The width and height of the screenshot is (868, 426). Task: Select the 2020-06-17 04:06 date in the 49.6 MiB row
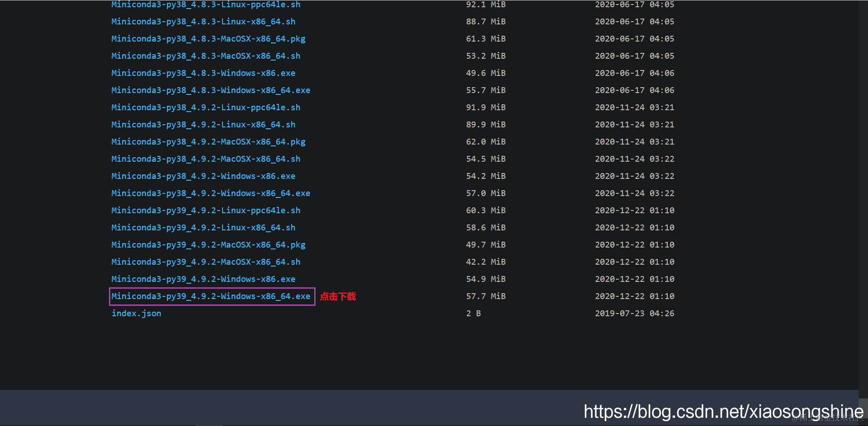point(635,73)
